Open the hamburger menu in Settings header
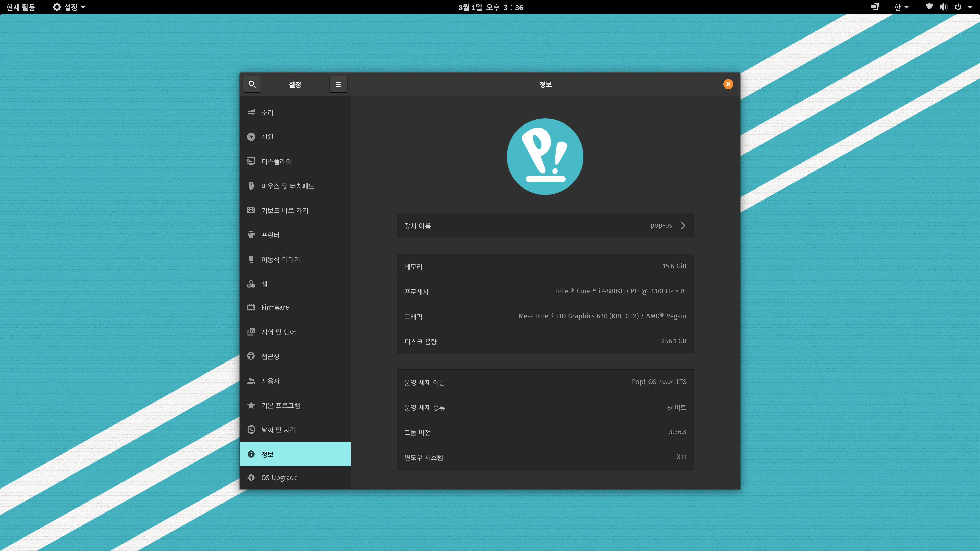Screen dimensions: 980x551 point(338,84)
